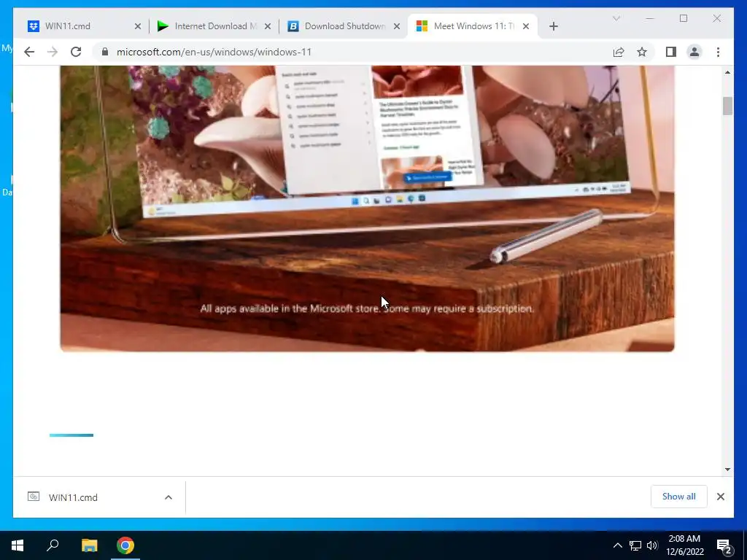Click the address bar URL
The image size is (747, 560).
tap(214, 52)
